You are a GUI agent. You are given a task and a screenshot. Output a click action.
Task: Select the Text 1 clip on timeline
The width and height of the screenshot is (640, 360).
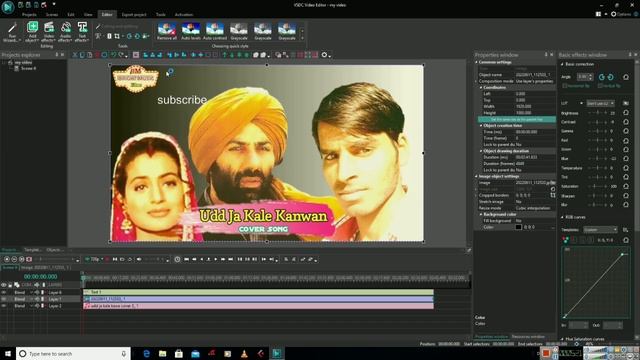258,292
